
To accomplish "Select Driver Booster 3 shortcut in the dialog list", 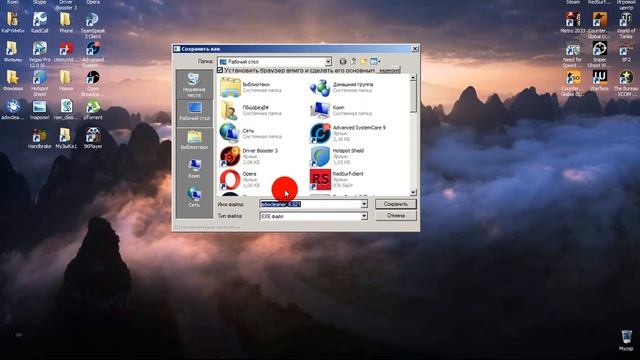I will (x=249, y=156).
